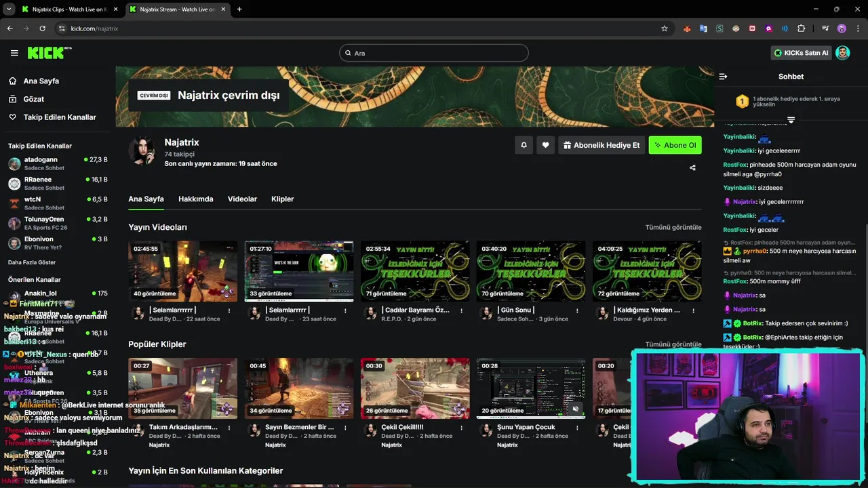Open Chrome media control icon
The width and height of the screenshot is (868, 488).
825,28
